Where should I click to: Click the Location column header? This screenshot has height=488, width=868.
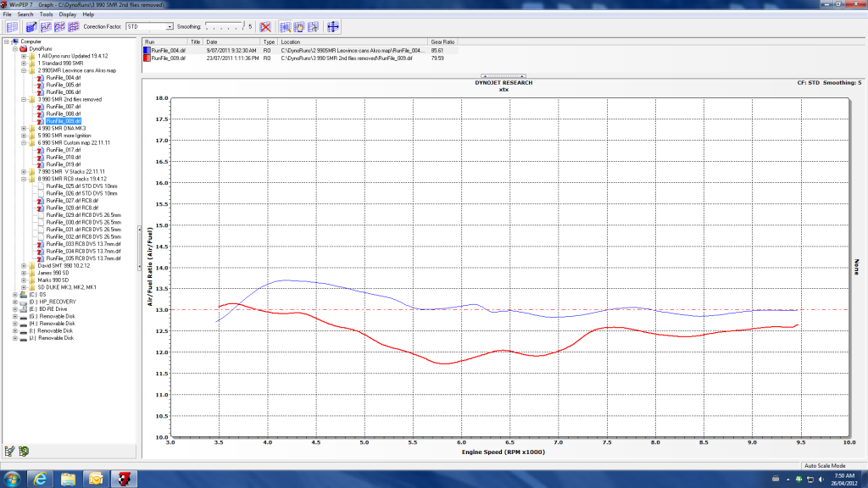(x=292, y=42)
